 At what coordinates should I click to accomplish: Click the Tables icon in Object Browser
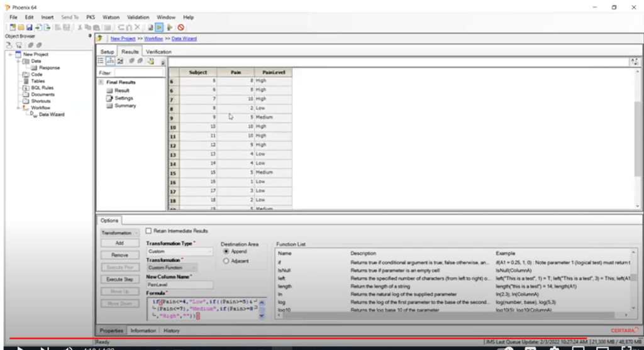coord(26,81)
